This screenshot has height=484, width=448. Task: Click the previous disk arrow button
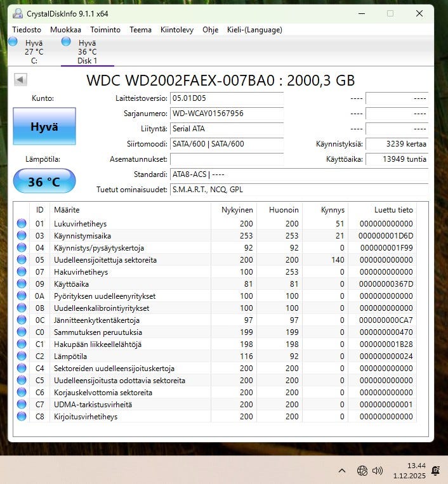[20, 79]
